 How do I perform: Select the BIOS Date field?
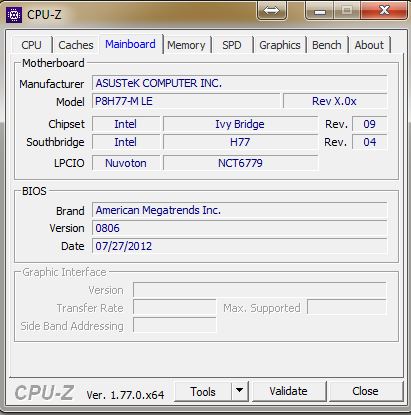[x=239, y=246]
